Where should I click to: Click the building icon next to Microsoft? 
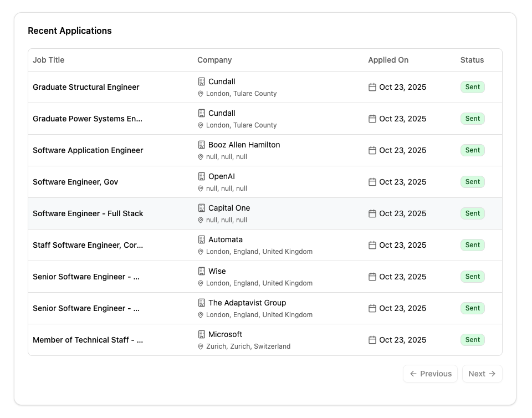tap(202, 334)
